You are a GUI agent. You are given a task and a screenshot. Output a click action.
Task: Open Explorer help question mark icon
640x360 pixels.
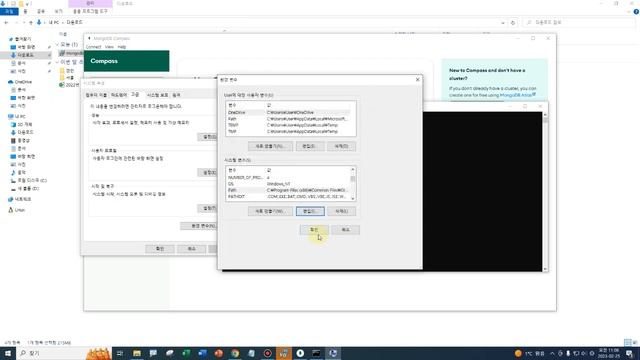(x=636, y=11)
